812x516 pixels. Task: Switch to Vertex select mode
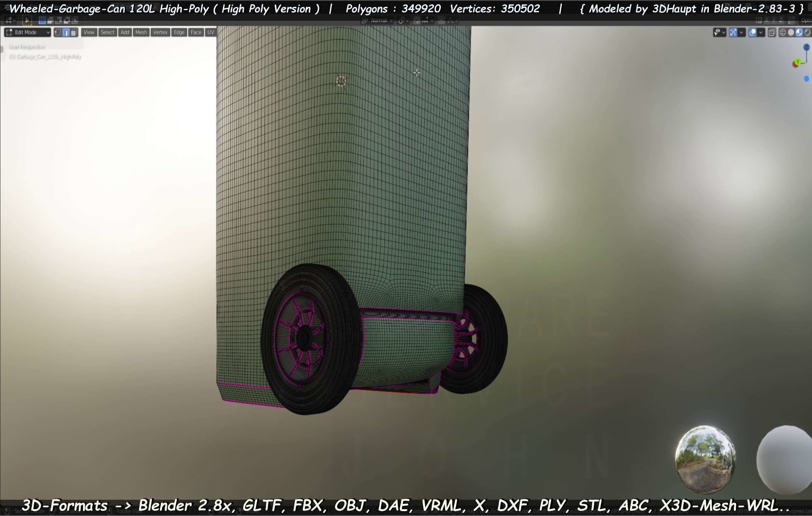[58, 32]
